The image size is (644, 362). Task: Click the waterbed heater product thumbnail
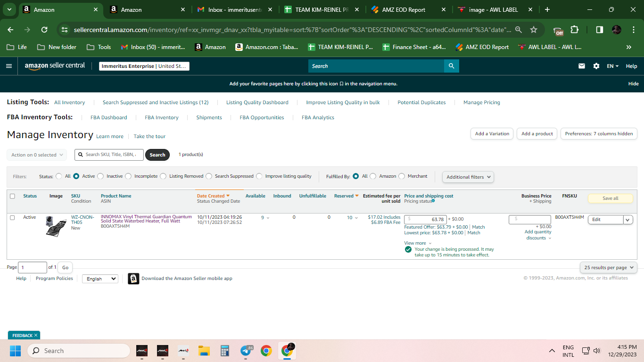tap(56, 226)
